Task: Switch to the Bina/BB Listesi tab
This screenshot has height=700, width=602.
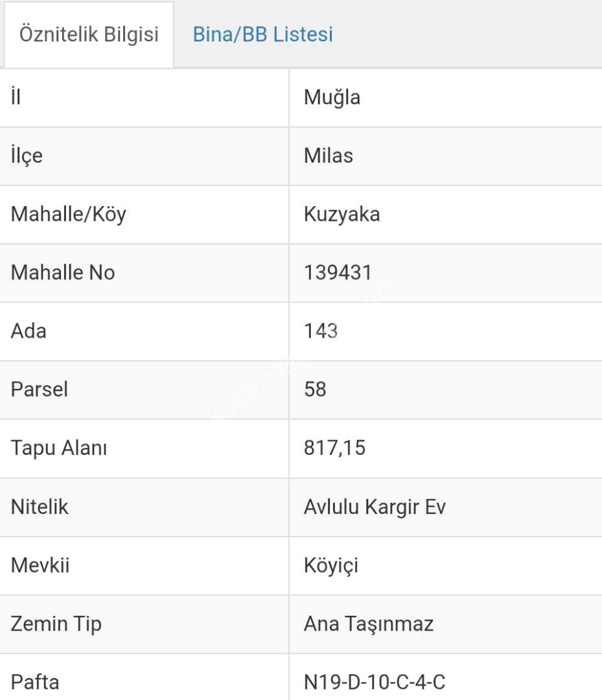Action: click(x=262, y=34)
